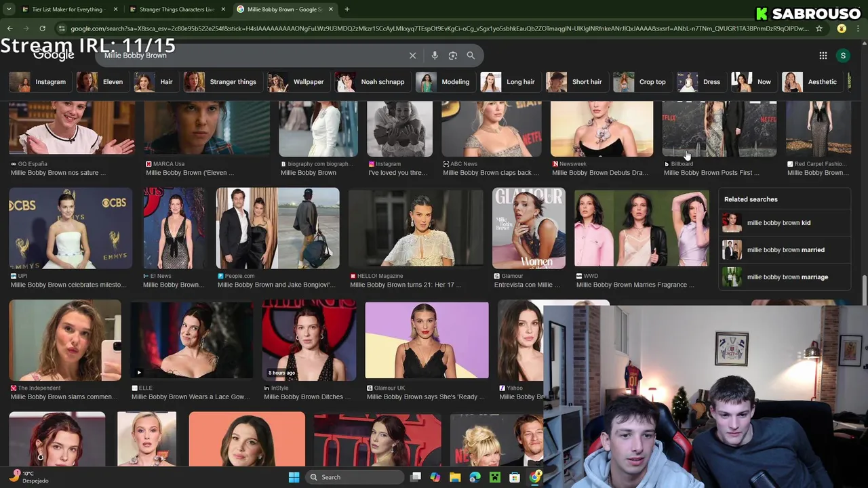Open the Glamour magazine cover image

coord(529,228)
